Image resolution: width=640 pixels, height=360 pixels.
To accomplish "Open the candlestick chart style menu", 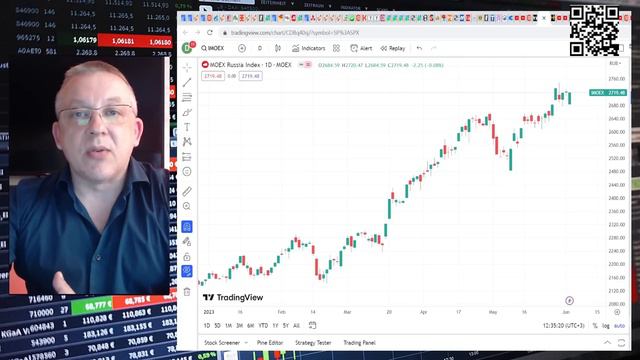I will pyautogui.click(x=278, y=48).
